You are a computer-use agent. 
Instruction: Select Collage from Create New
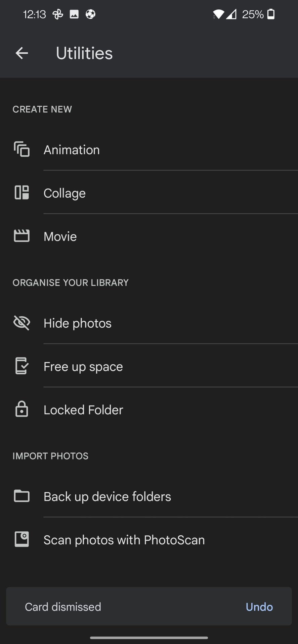point(65,193)
